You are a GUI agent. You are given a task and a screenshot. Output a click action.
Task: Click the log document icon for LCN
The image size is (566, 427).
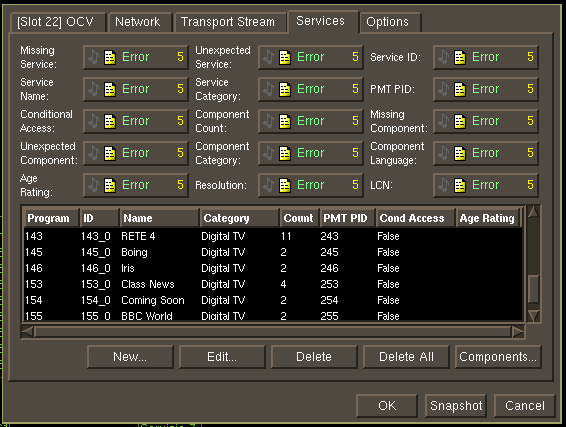tap(460, 185)
